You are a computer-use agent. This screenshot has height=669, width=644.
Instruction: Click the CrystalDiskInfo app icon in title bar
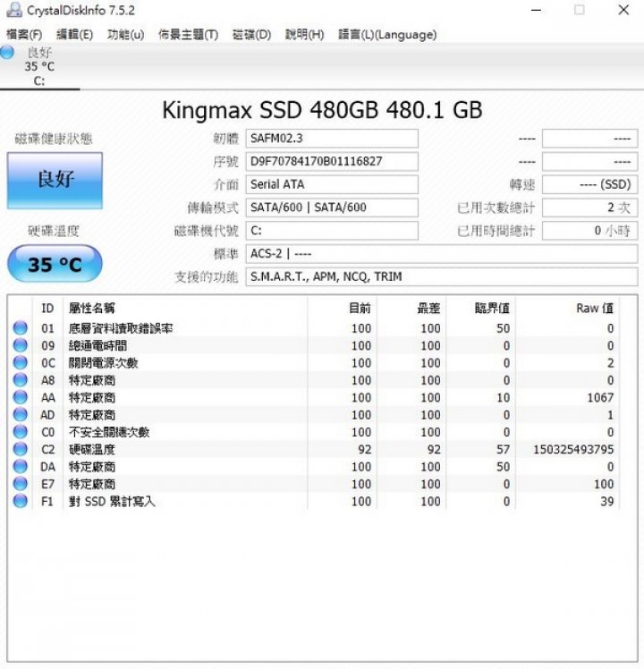point(13,10)
